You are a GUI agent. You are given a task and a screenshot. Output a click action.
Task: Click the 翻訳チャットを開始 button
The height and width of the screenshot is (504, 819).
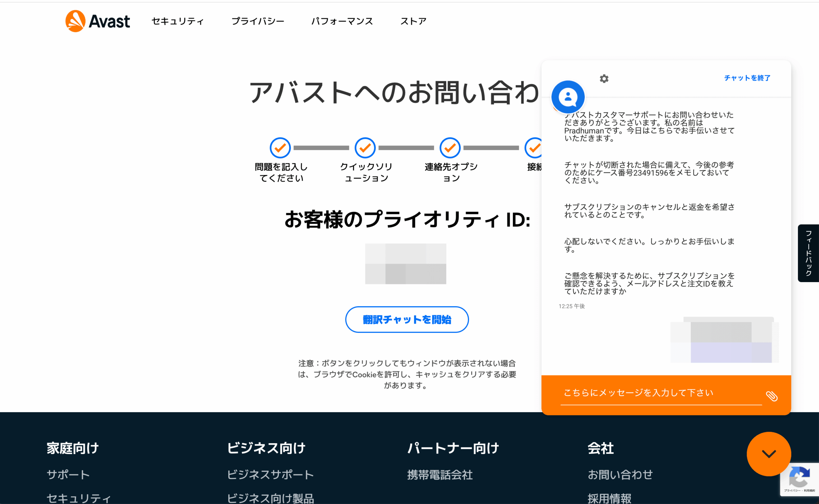tap(407, 319)
